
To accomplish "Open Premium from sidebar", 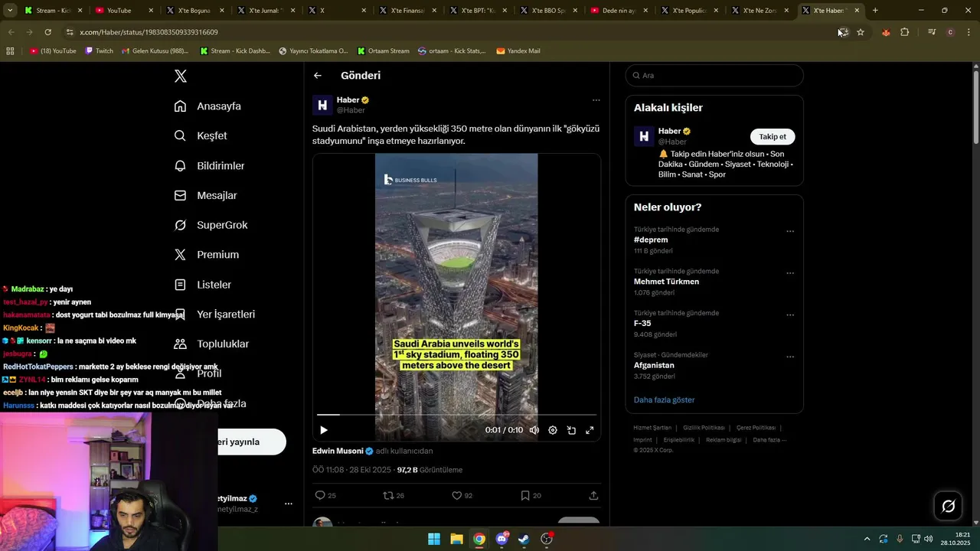I will coord(206,255).
